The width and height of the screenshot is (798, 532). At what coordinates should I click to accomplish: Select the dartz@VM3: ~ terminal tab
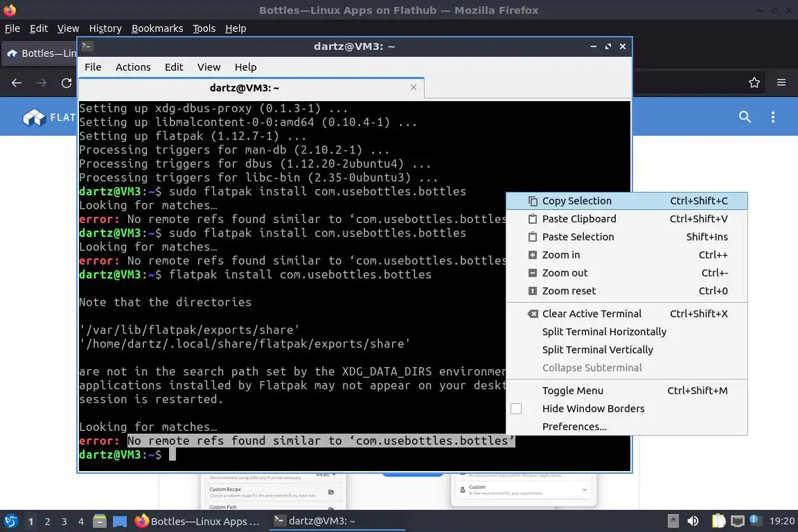(x=245, y=88)
